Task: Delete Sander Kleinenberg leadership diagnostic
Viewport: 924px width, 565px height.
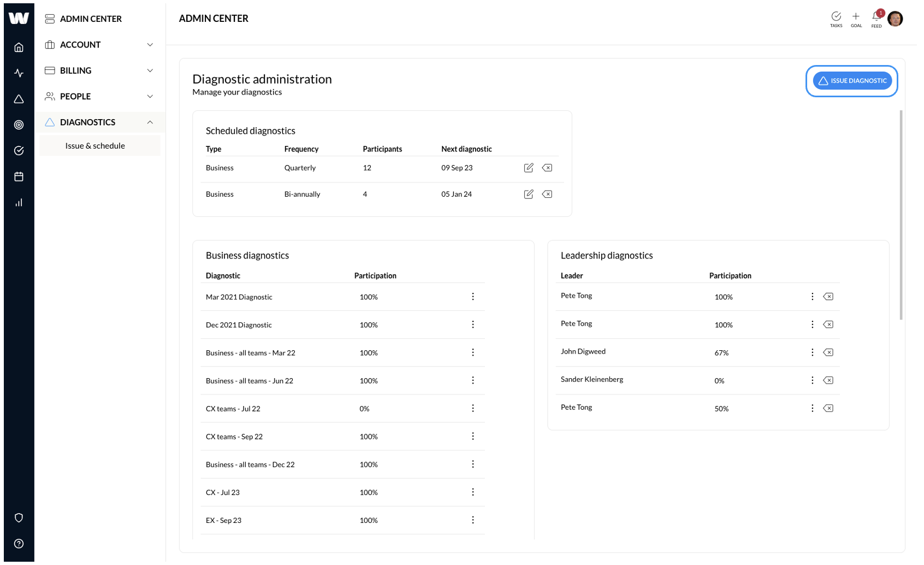Action: click(x=828, y=380)
